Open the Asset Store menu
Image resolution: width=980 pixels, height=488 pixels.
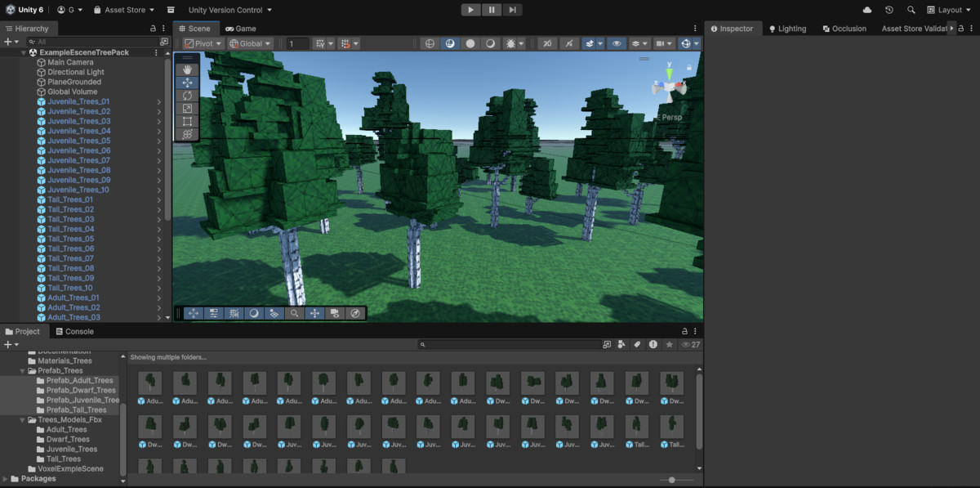pyautogui.click(x=122, y=10)
